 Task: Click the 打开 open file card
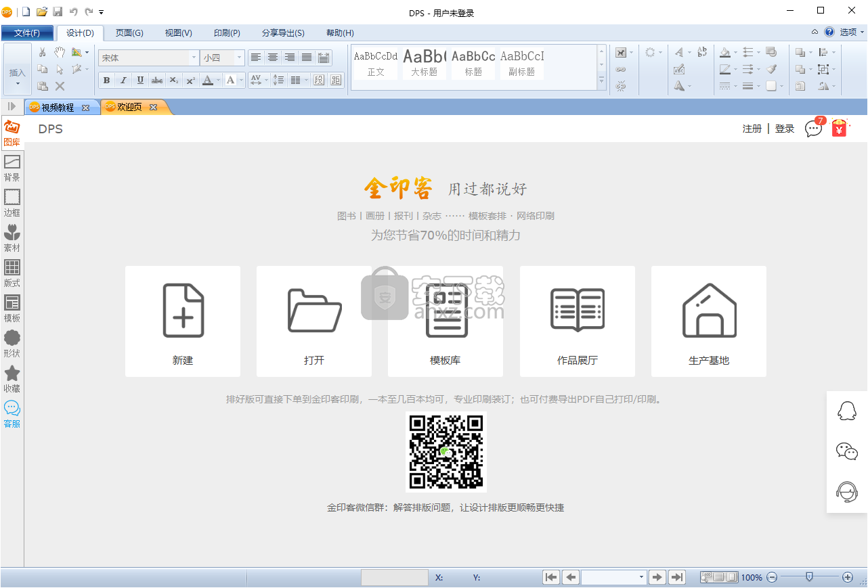[x=314, y=321]
